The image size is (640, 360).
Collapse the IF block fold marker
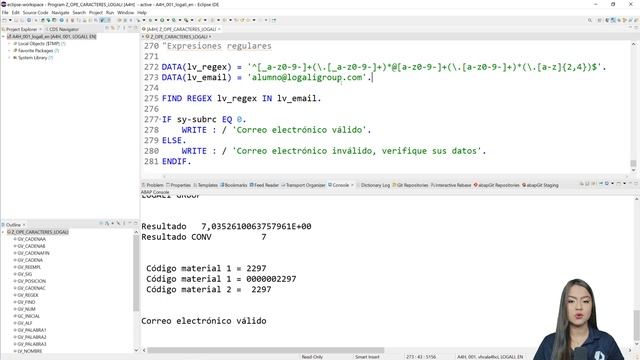(160, 120)
